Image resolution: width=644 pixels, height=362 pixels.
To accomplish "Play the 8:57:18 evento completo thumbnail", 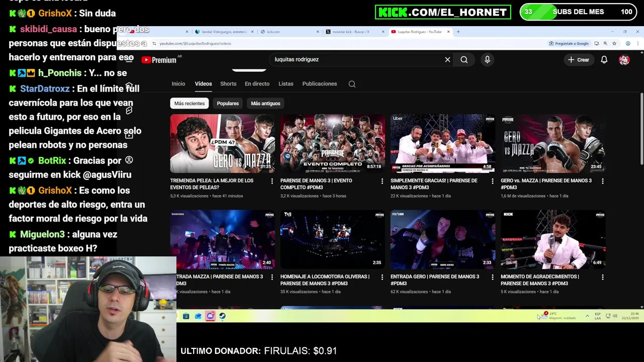I will 333,143.
